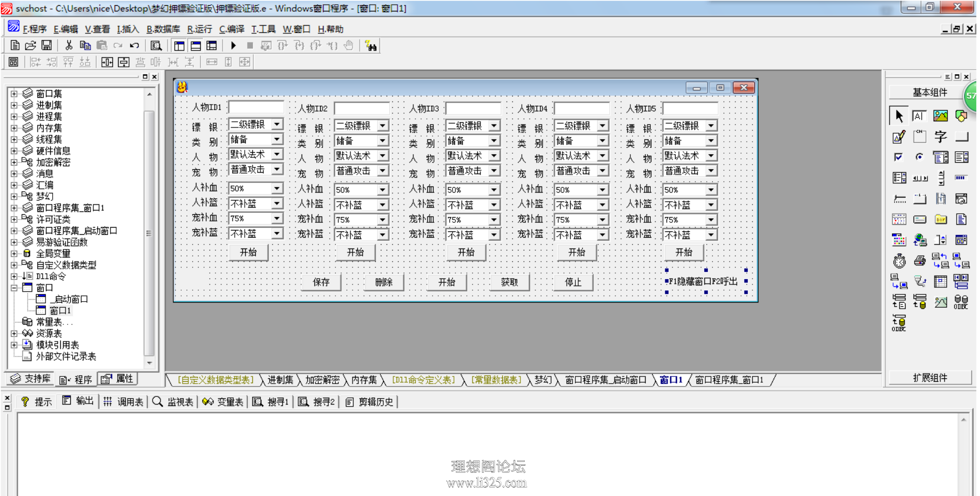Open the 人补蓝 dropdown under 人物ID3
The image size is (980, 496).
coord(494,205)
